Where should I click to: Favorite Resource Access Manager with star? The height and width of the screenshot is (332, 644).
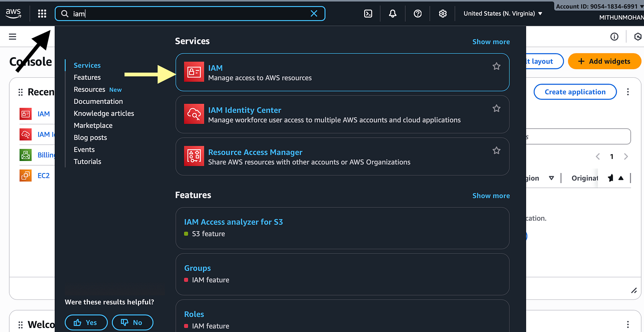[496, 151]
